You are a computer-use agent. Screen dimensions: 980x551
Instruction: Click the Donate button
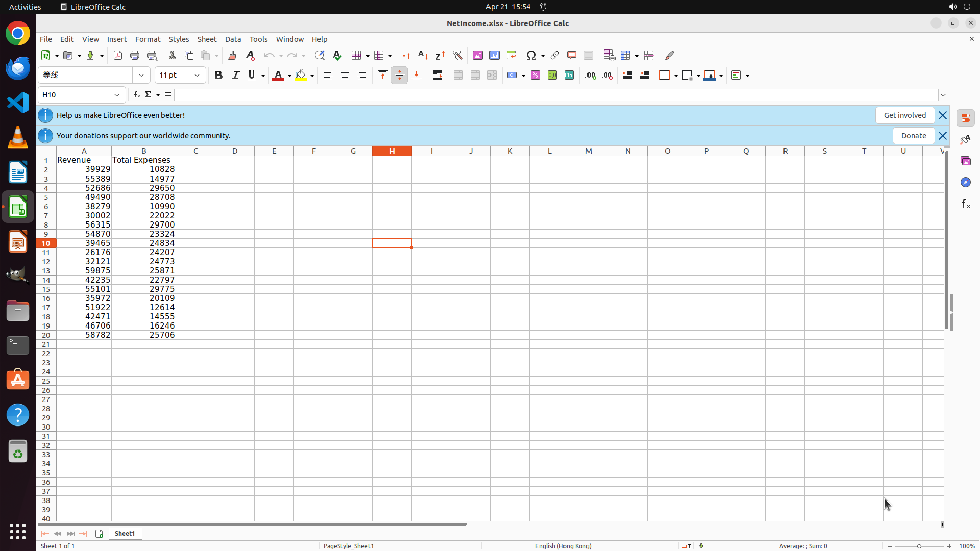(913, 136)
